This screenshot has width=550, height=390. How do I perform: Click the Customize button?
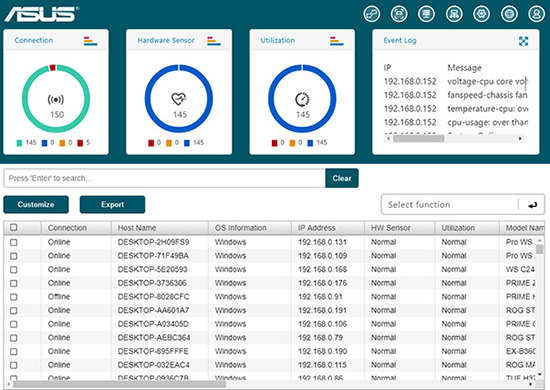coord(36,204)
